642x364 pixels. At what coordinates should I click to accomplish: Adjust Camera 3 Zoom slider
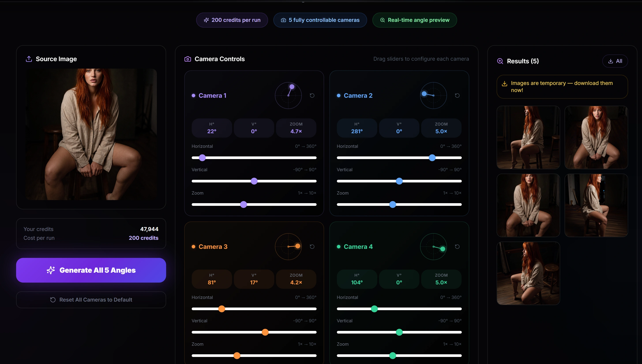[x=254, y=355]
